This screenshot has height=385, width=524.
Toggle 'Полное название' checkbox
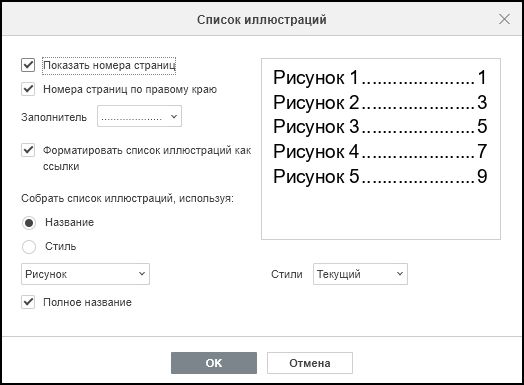28,302
